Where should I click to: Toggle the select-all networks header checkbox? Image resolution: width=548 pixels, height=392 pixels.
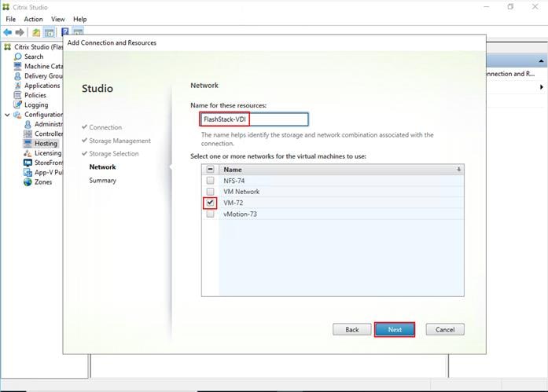click(210, 170)
